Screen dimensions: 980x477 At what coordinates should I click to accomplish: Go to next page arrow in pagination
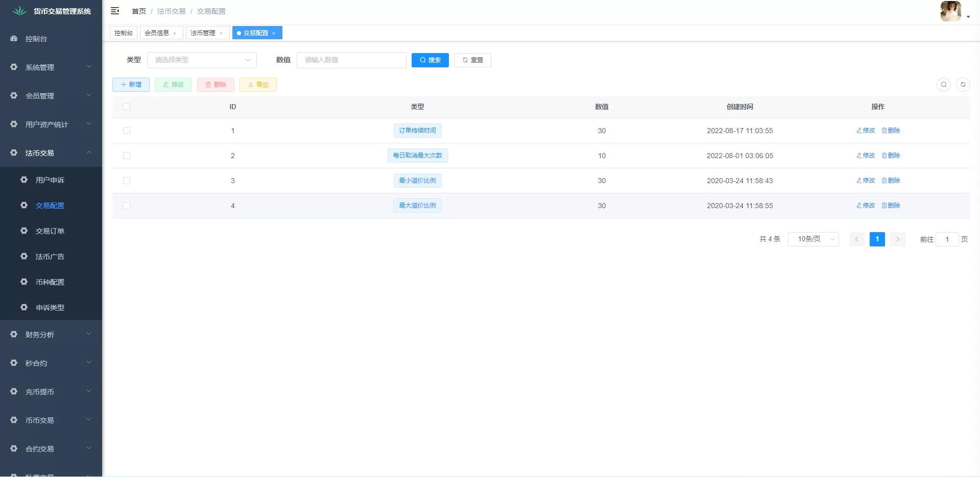[897, 239]
